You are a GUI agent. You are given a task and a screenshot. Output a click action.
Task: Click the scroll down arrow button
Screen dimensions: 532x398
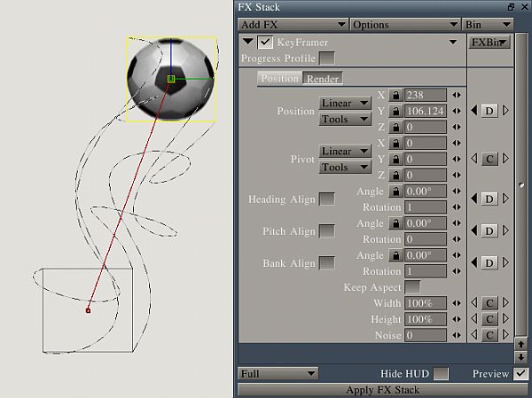pyautogui.click(x=520, y=356)
